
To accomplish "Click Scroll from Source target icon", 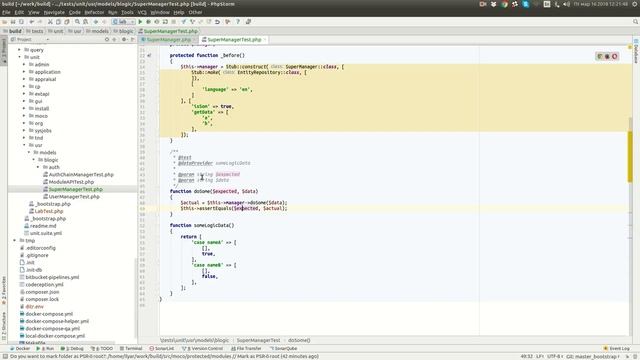I will click(x=107, y=40).
